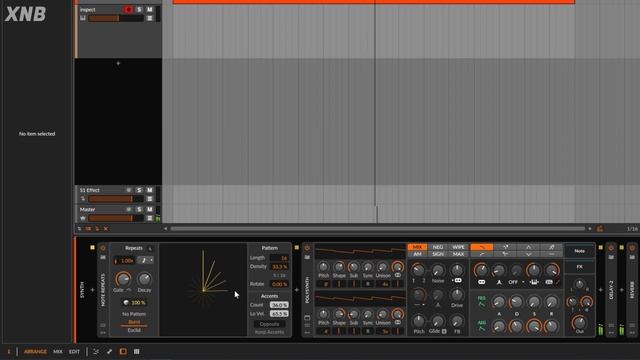Insert device after Polysynth plus button
Image resolution: width=640 pixels, height=360 pixels.
(x=600, y=290)
